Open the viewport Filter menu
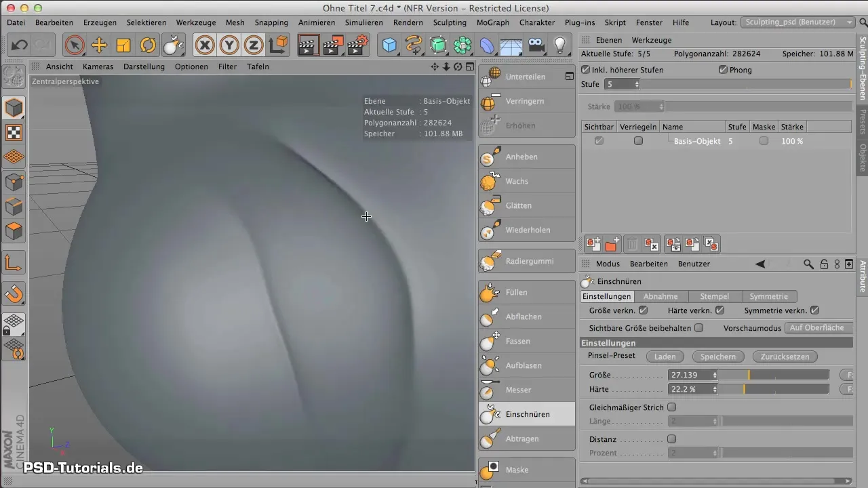The height and width of the screenshot is (488, 868). click(227, 66)
